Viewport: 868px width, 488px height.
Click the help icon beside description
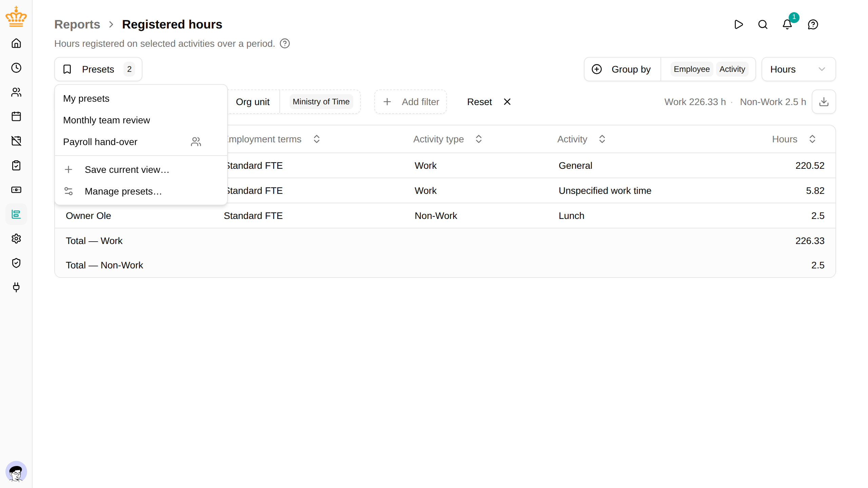[x=285, y=43]
